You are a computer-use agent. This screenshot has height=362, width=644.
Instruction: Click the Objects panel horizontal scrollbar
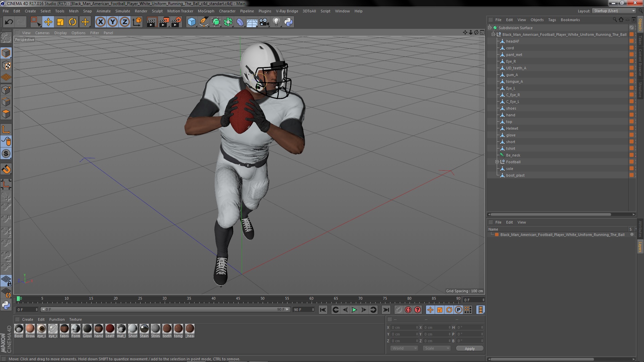pos(550,215)
